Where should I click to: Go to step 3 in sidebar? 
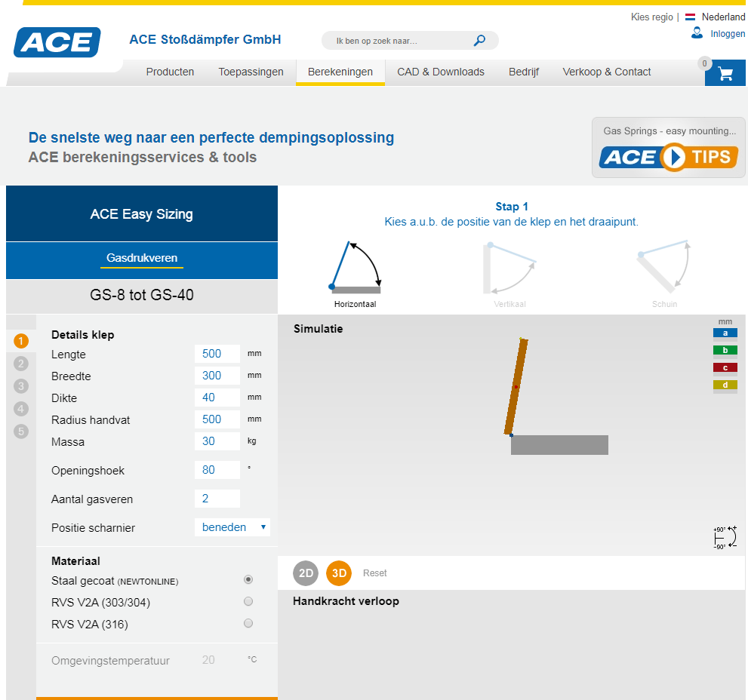(x=21, y=386)
